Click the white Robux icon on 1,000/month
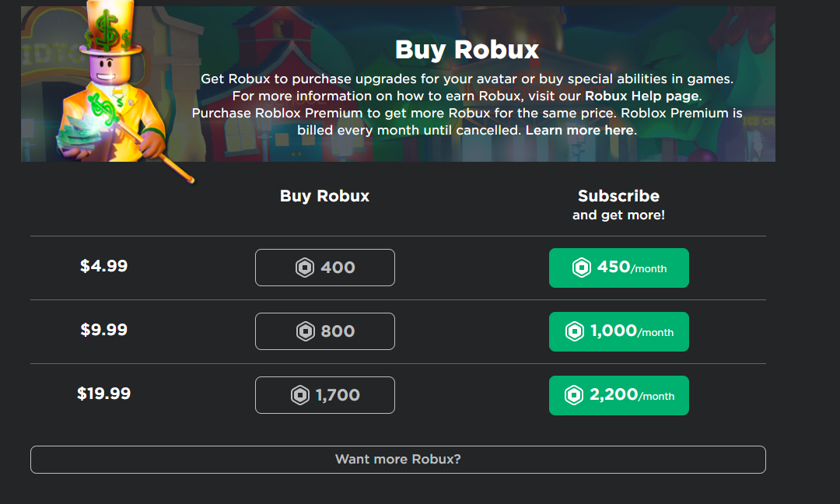Viewport: 840px width, 504px height. point(574,331)
